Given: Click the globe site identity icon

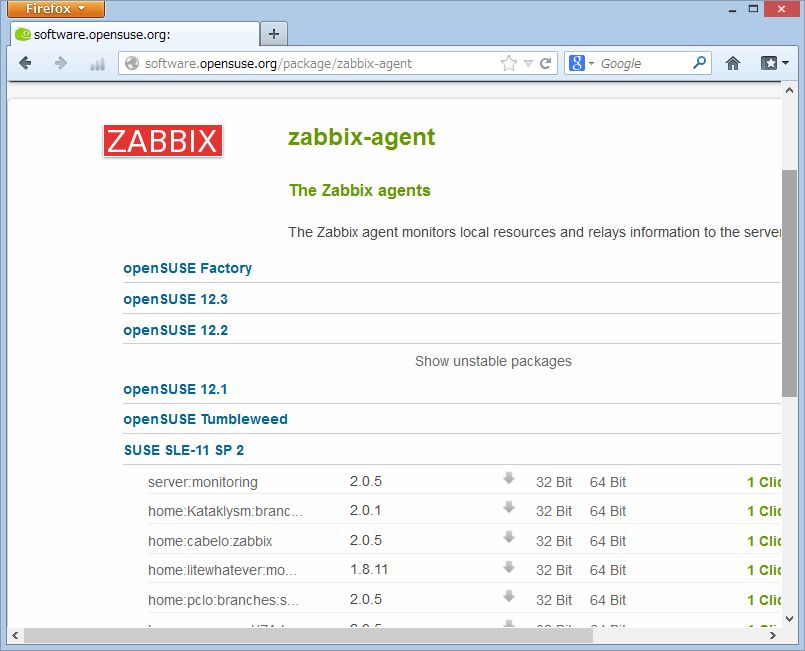Looking at the screenshot, I should tap(132, 63).
